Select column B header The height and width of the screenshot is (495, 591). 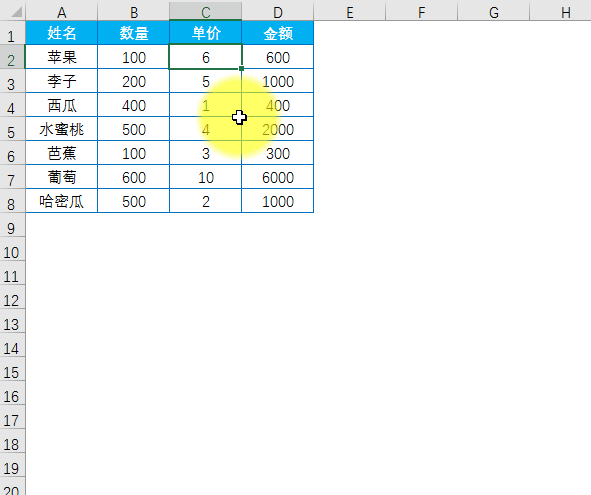click(x=133, y=12)
